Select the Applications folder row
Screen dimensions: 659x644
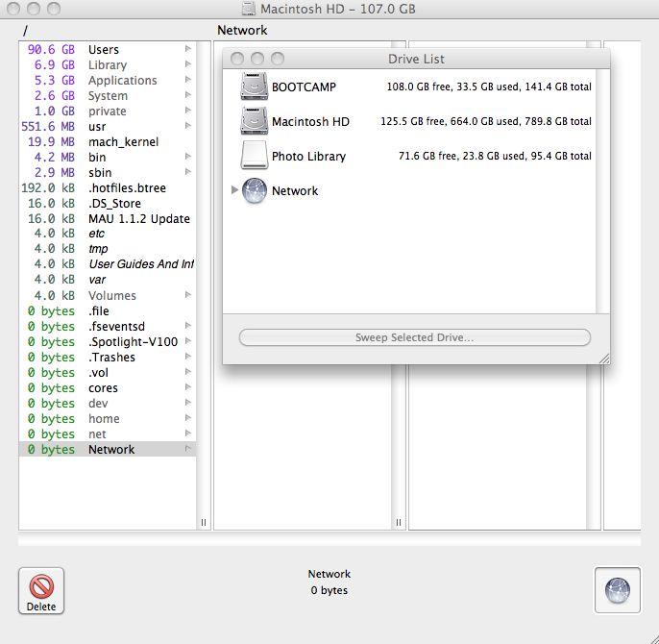tap(108, 80)
